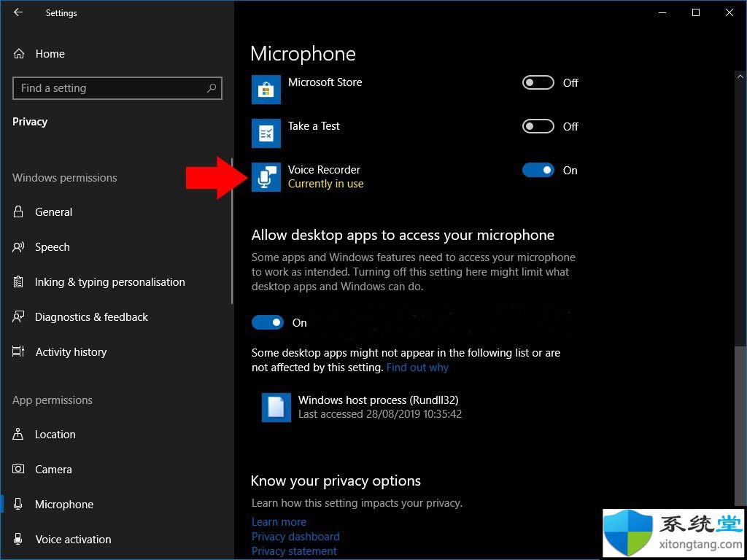Click the 'Take a Test' app name
The width and height of the screenshot is (747, 560).
point(314,126)
